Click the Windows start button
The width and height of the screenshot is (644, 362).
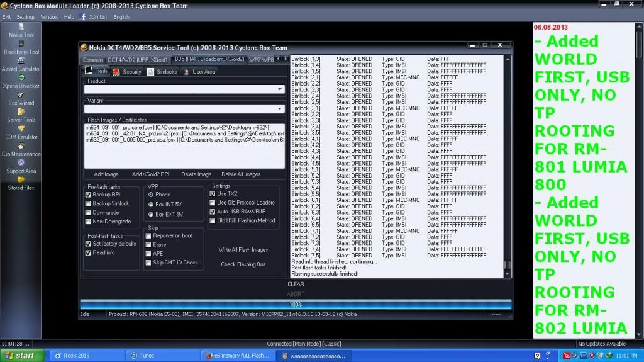click(x=19, y=356)
